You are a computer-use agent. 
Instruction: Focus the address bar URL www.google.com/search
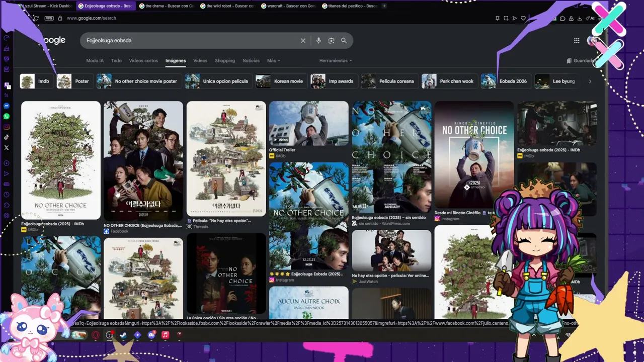[x=92, y=18]
